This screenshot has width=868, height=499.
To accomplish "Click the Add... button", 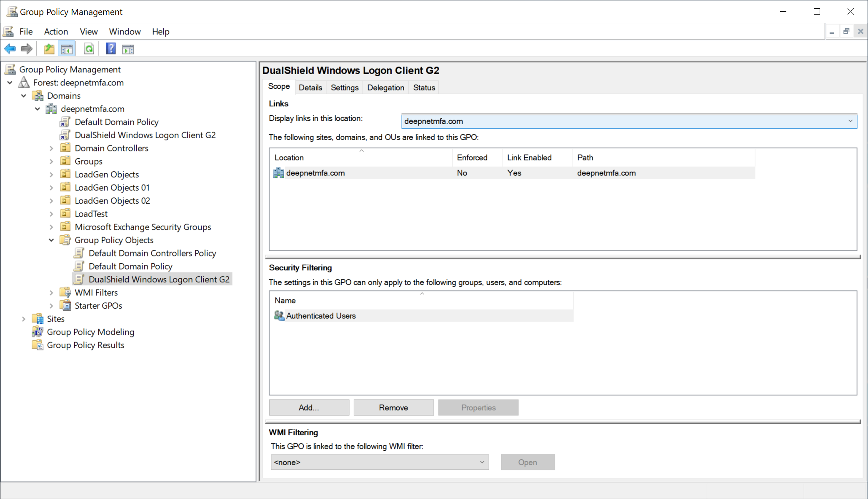I will pos(309,407).
